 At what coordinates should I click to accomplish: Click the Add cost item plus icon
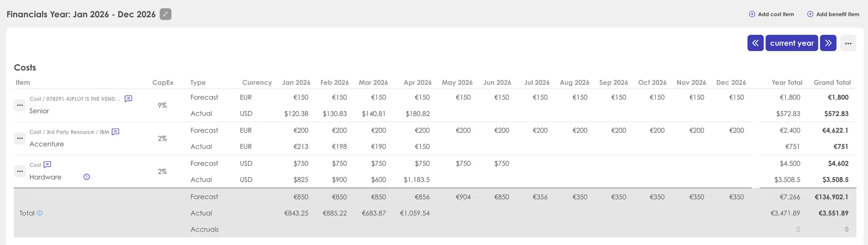[x=752, y=14]
